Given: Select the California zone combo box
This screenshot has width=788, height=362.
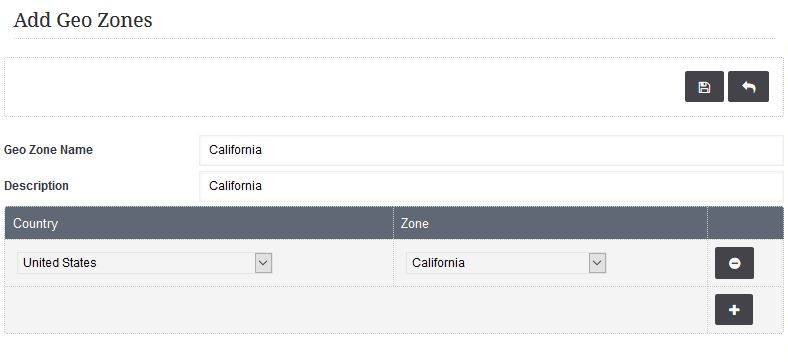Looking at the screenshot, I should point(506,263).
